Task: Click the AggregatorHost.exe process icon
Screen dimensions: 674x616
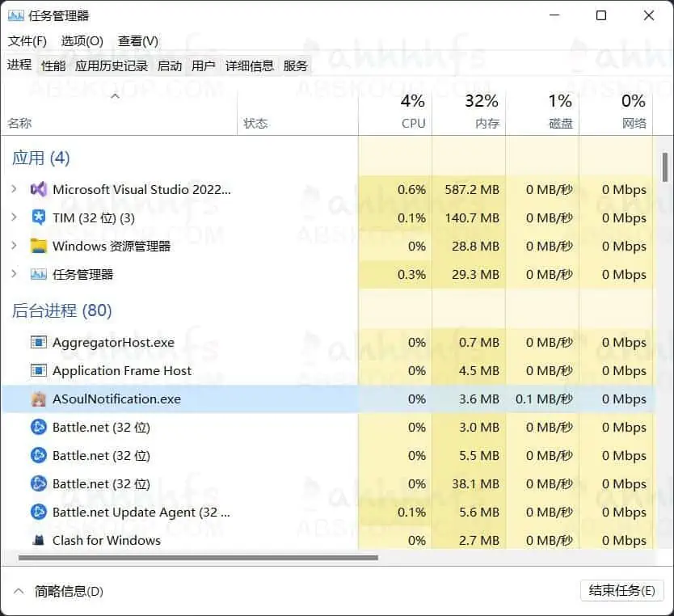Action: [x=39, y=342]
